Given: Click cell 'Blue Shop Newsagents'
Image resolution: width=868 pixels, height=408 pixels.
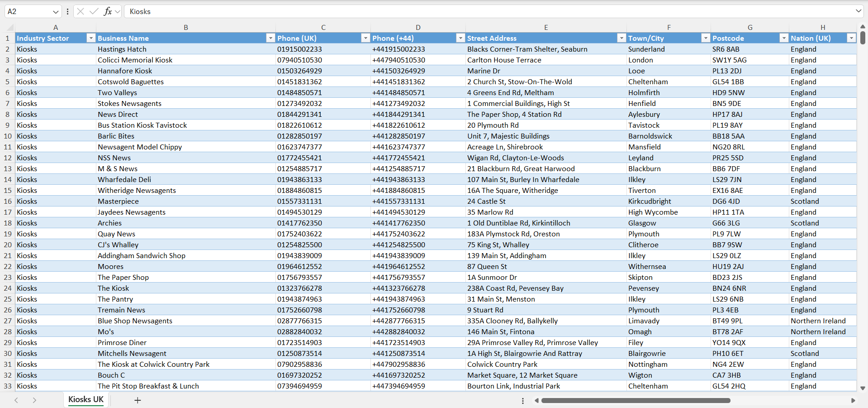Looking at the screenshot, I should (x=186, y=321).
